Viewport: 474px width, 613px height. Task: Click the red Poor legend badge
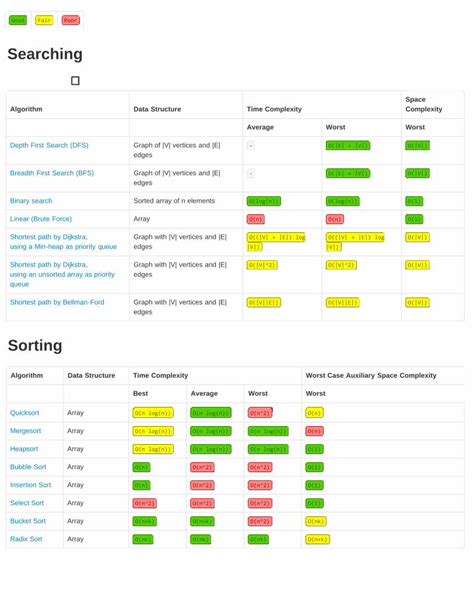[x=71, y=20]
